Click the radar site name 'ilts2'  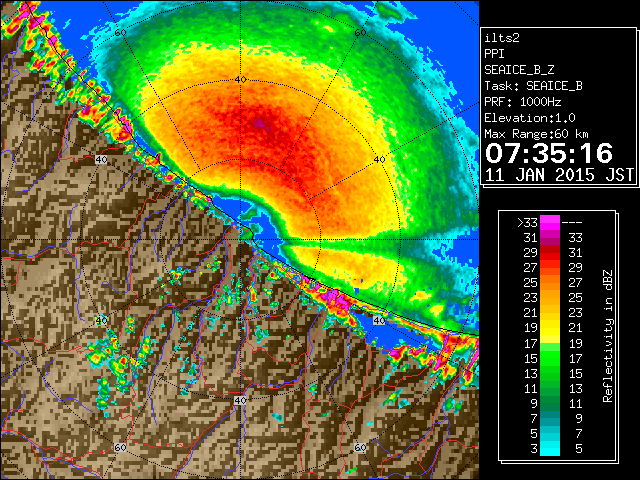point(502,38)
